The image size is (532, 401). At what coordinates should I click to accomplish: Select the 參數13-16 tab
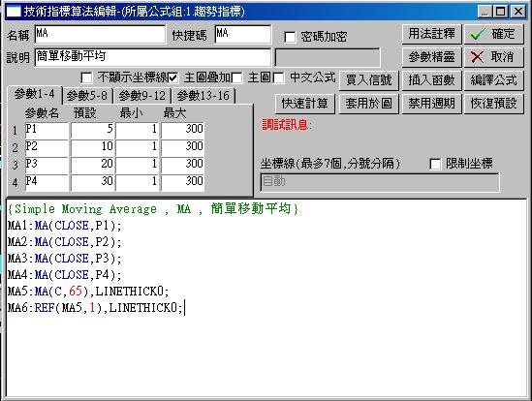coord(203,96)
